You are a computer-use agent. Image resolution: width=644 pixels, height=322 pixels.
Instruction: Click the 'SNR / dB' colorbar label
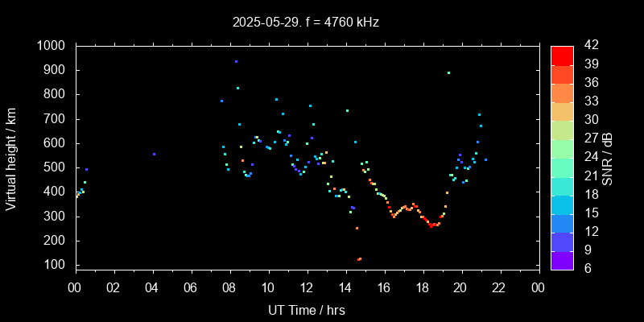[609, 157]
